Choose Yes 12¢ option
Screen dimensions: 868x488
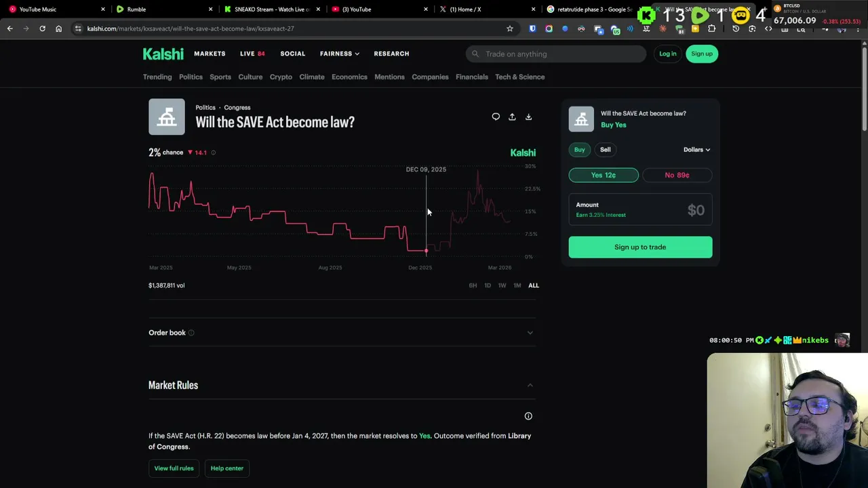point(604,175)
